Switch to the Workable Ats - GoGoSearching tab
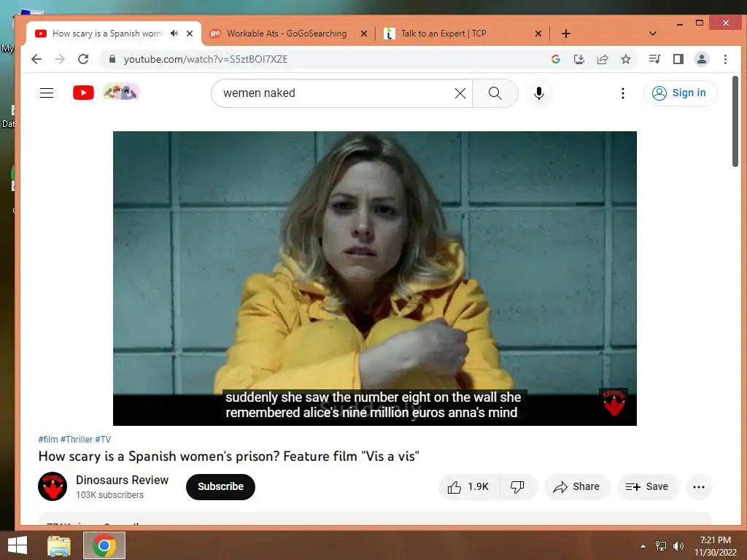This screenshot has height=560, width=747. pyautogui.click(x=287, y=34)
